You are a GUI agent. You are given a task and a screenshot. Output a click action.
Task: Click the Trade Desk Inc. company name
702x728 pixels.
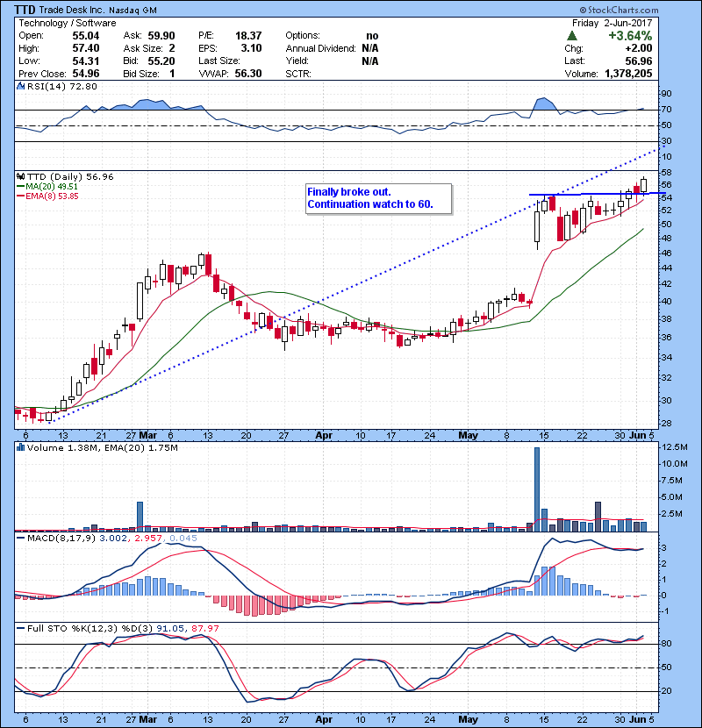click(73, 10)
